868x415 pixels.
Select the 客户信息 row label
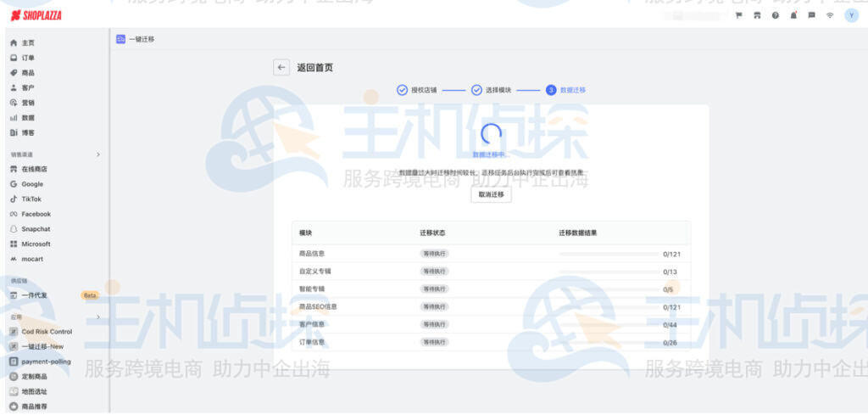coord(312,325)
